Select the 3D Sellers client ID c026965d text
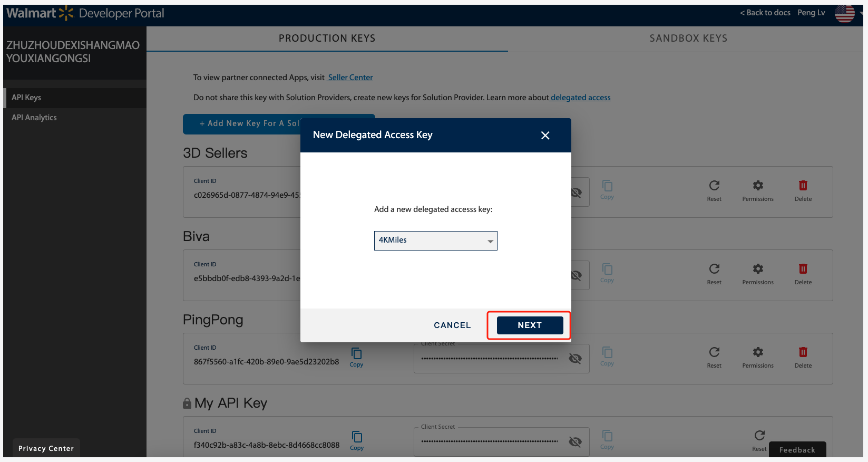The image size is (868, 462). (247, 195)
